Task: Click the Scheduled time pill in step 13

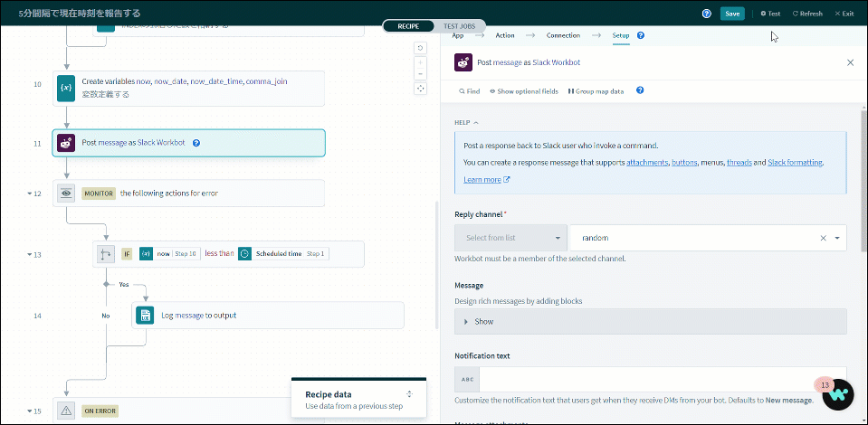Action: (x=284, y=254)
